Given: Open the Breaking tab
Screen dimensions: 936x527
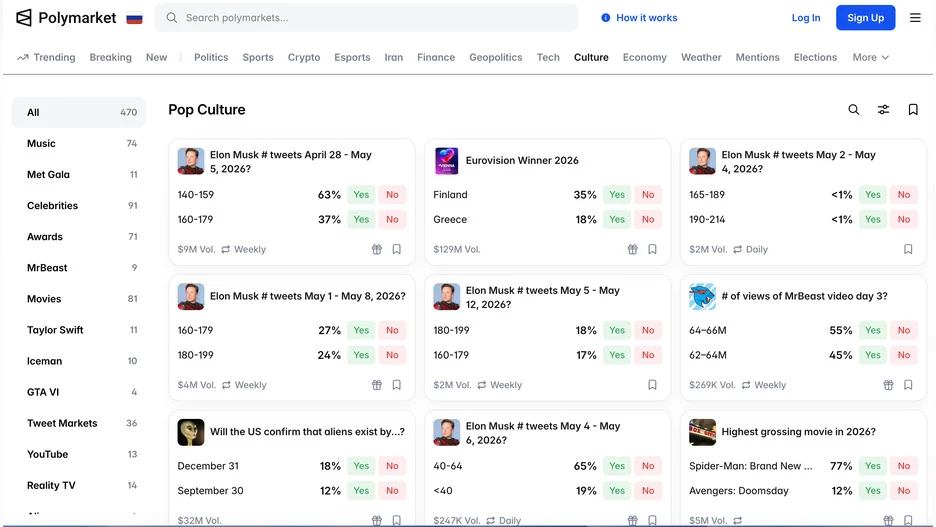Looking at the screenshot, I should 110,57.
